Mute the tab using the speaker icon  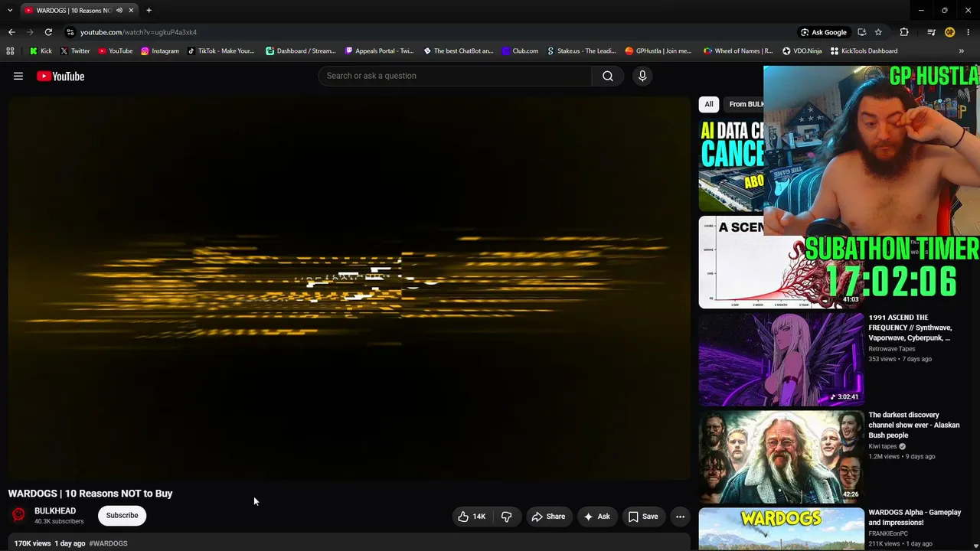pyautogui.click(x=119, y=10)
